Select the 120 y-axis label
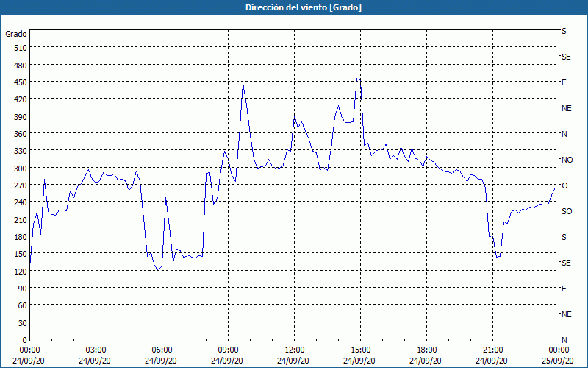This screenshot has height=368, width=588. (21, 272)
